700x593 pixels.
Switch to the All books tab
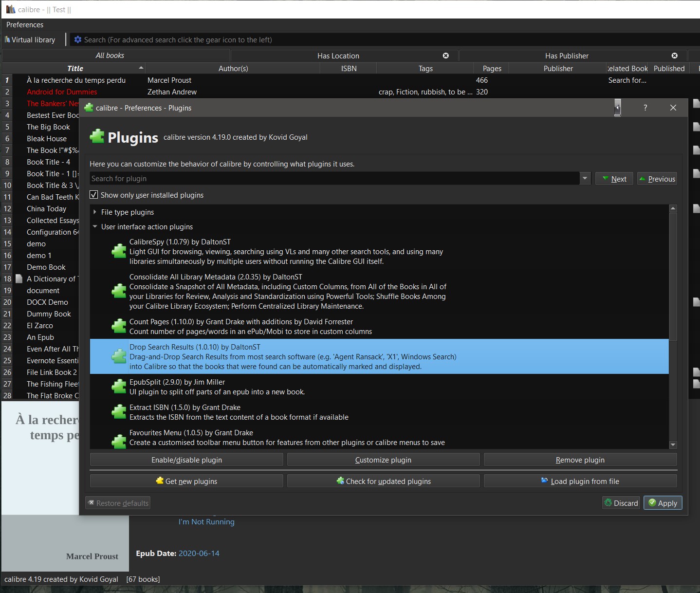pos(110,56)
